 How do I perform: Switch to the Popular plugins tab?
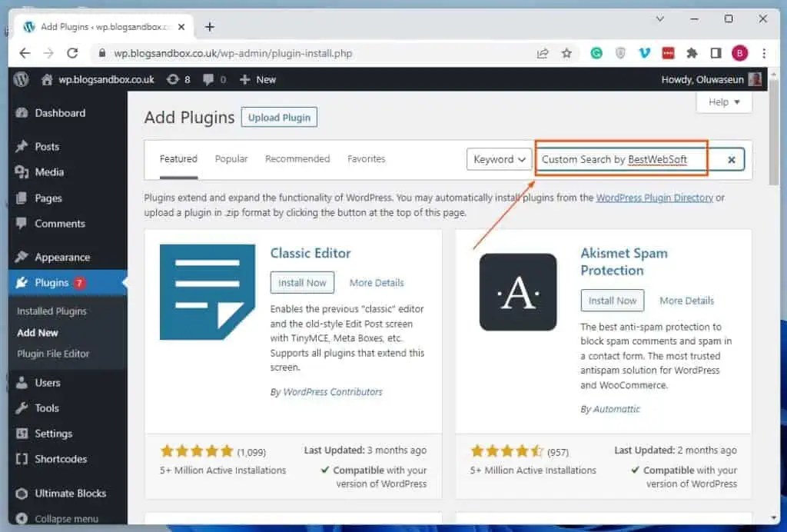click(x=231, y=158)
